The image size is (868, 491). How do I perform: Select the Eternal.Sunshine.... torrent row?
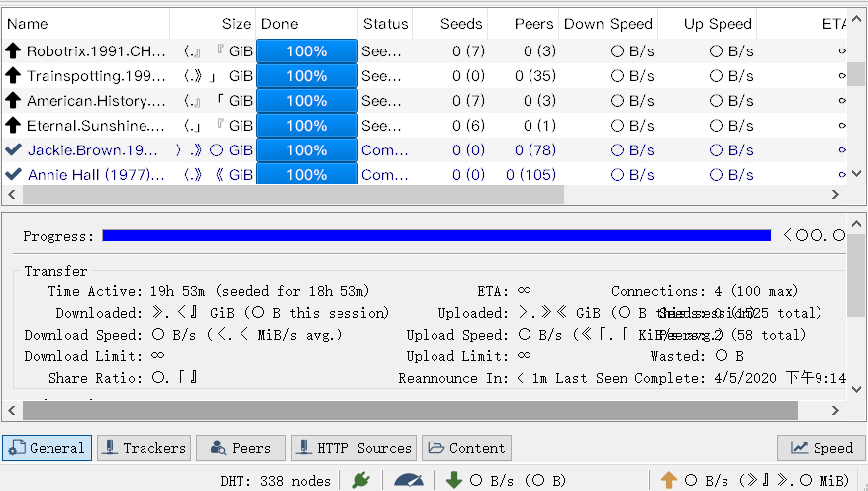click(x=424, y=126)
